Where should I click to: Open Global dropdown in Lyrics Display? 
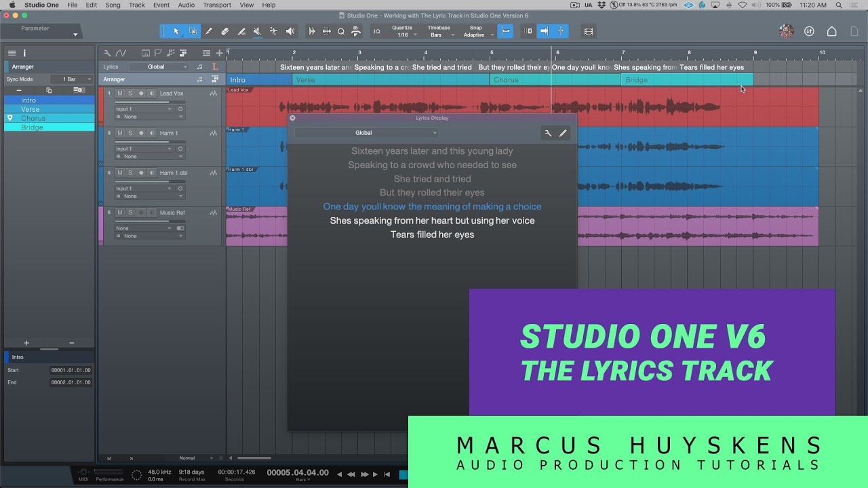367,133
